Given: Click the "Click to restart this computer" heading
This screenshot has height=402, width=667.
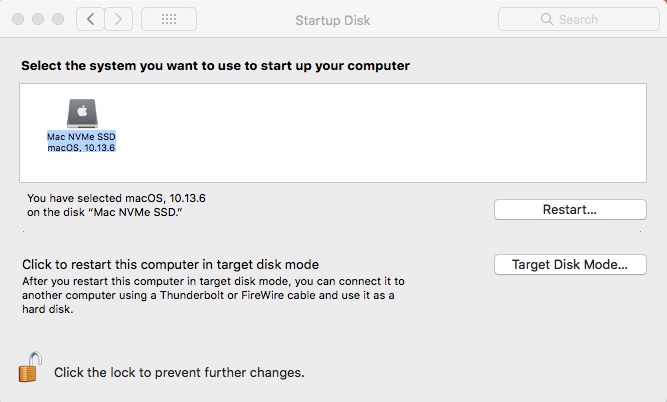Looking at the screenshot, I should [170, 265].
